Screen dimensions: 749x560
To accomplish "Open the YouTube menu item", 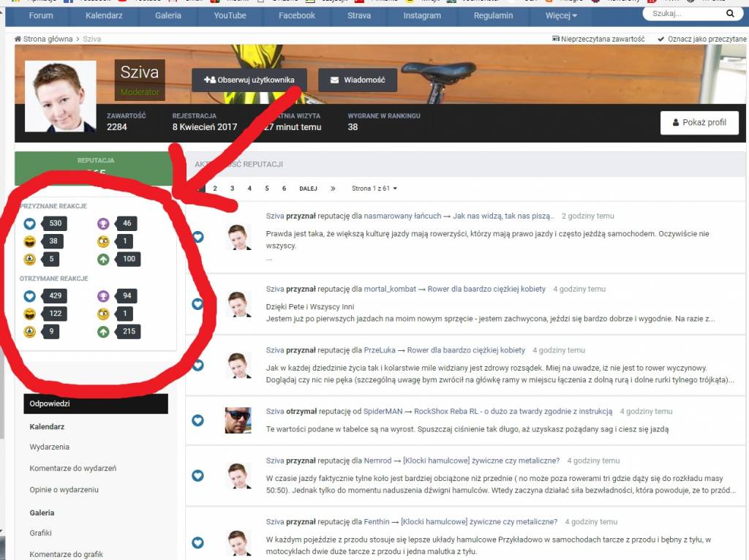I will point(230,16).
